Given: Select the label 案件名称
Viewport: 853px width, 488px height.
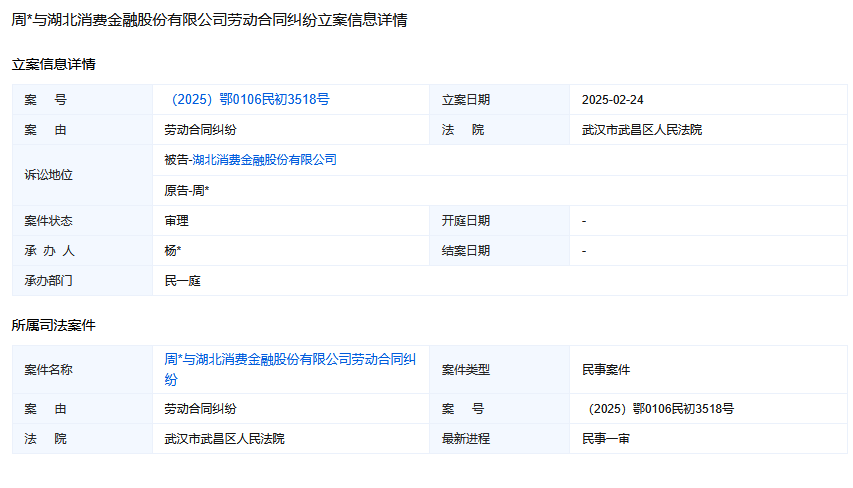Looking at the screenshot, I should 48,370.
